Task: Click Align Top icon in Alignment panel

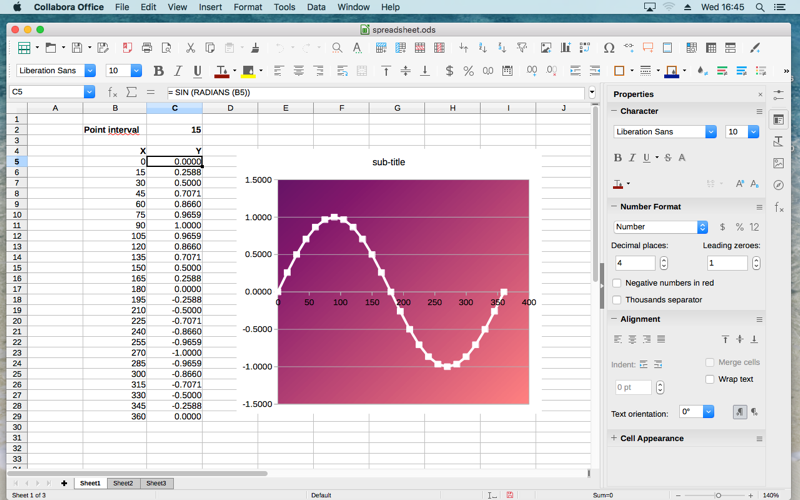Action: click(x=725, y=339)
